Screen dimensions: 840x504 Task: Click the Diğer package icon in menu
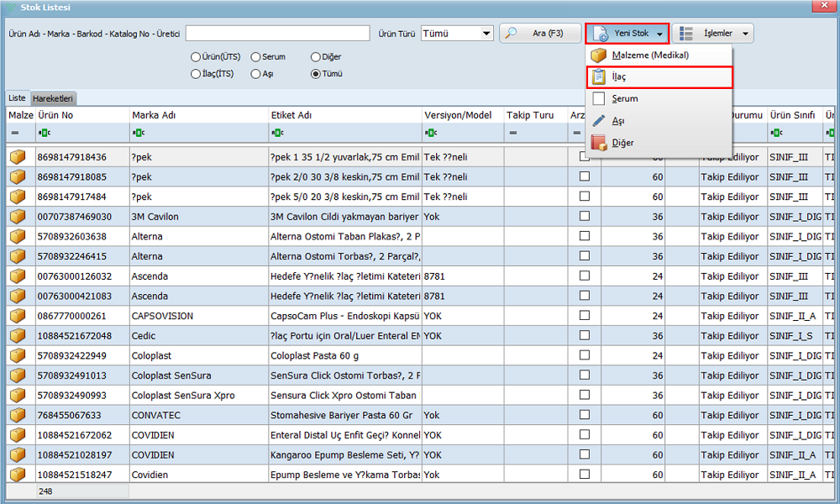click(x=599, y=143)
